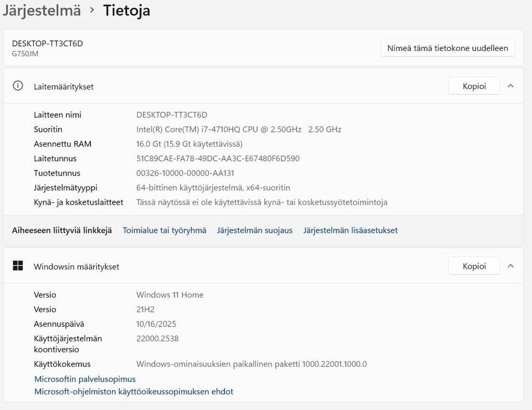The image size is (532, 410).
Task: Collapse the Windowsin määritykset section chevron
Action: (510, 266)
